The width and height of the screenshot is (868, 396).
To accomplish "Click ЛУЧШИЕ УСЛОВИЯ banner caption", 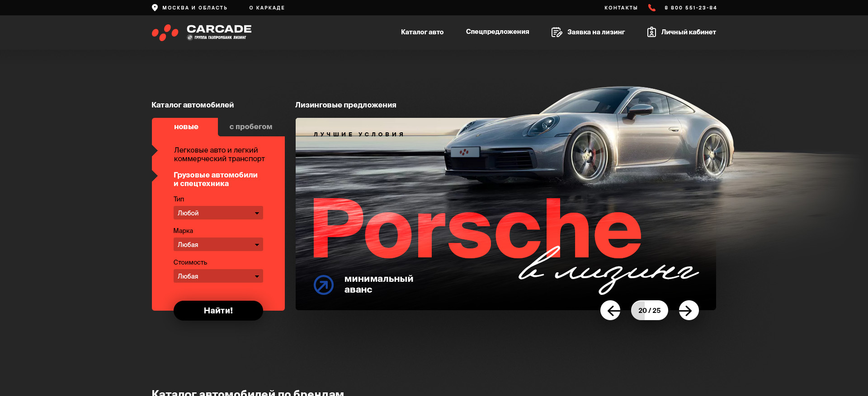I will [359, 134].
